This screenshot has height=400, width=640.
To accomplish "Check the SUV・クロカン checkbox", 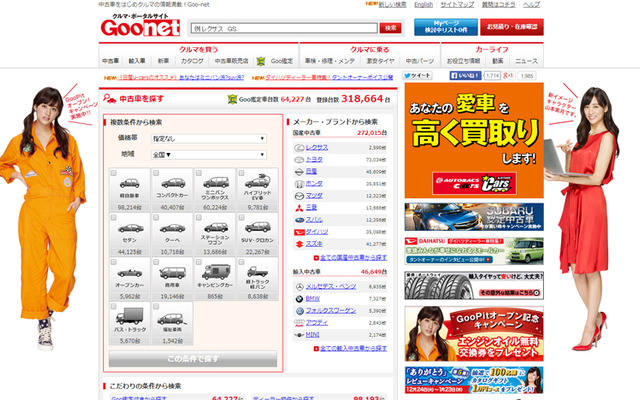I will [241, 218].
